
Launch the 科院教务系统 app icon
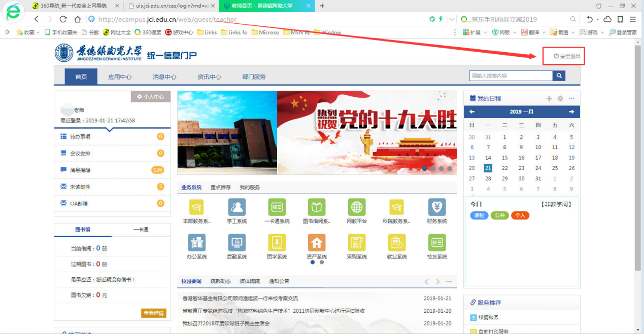coord(397,207)
